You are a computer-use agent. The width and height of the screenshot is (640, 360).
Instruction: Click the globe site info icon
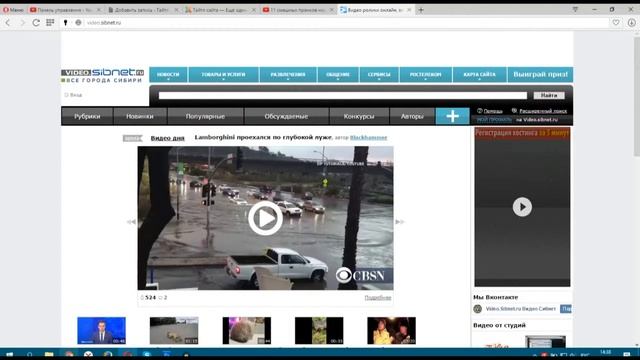pyautogui.click(x=78, y=23)
